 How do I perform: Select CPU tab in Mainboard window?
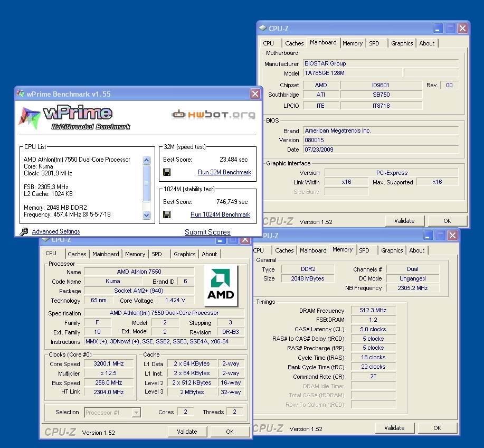coord(268,43)
